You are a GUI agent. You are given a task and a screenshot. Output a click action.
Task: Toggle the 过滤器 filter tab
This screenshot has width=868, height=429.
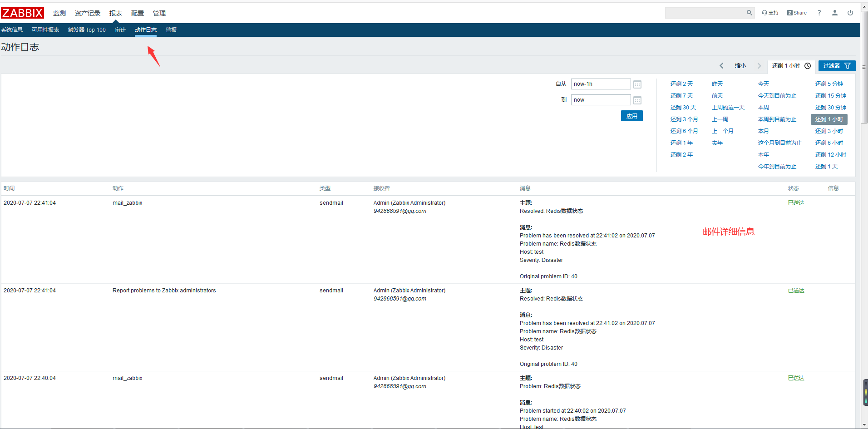[x=836, y=66]
